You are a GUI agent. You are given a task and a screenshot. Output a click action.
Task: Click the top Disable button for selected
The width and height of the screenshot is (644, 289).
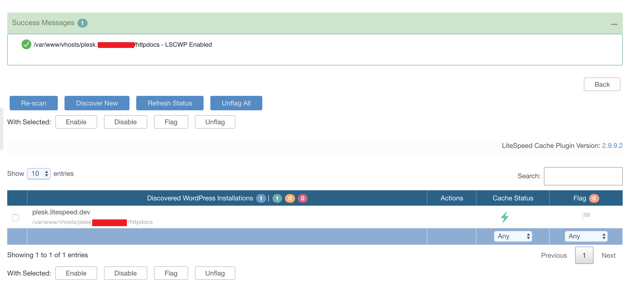click(125, 122)
